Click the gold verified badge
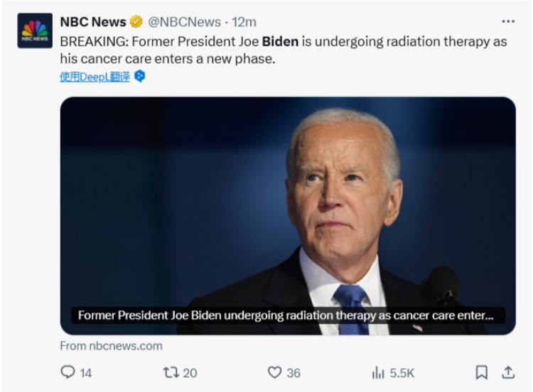This screenshot has width=533, height=392. point(136,22)
